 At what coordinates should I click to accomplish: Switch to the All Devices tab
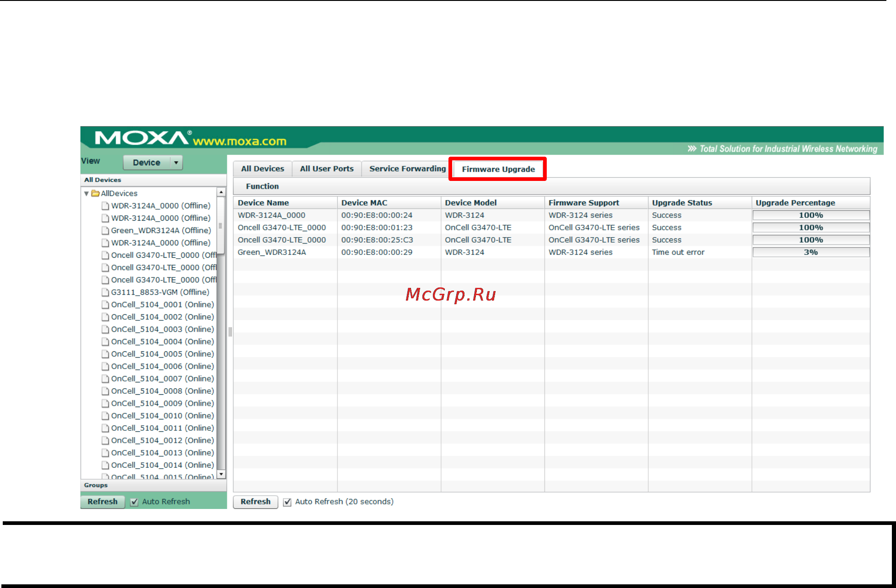pos(262,169)
